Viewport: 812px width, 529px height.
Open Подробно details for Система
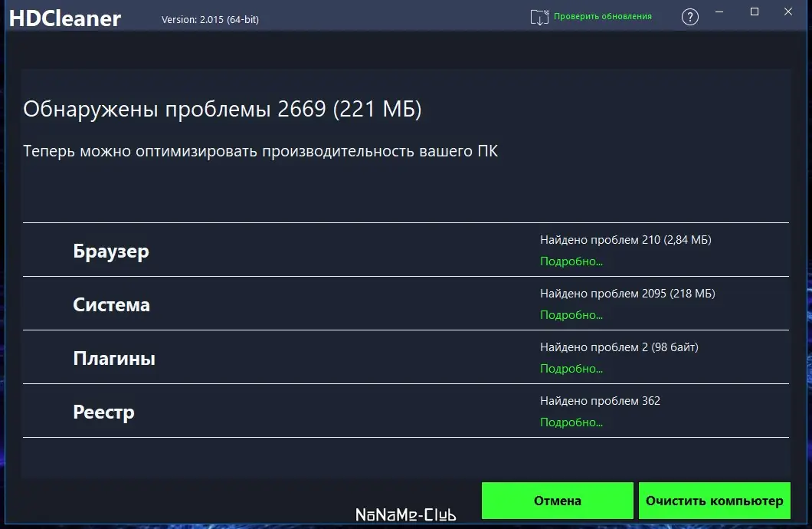point(571,315)
